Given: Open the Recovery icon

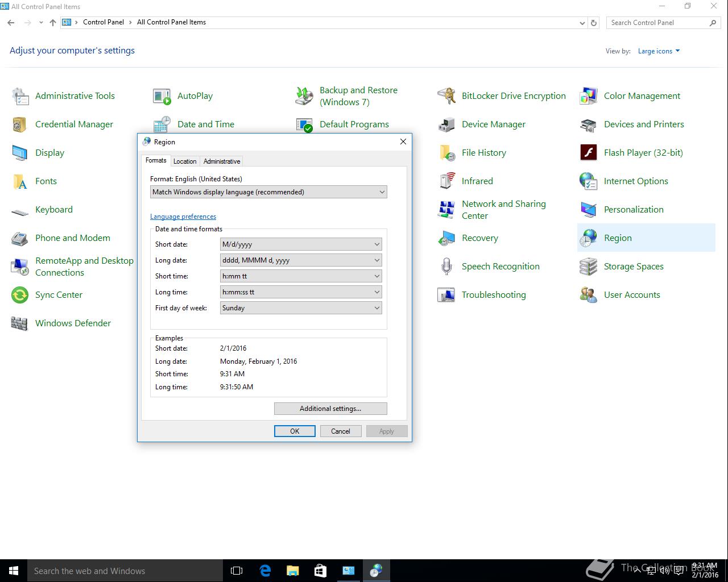Looking at the screenshot, I should click(446, 238).
